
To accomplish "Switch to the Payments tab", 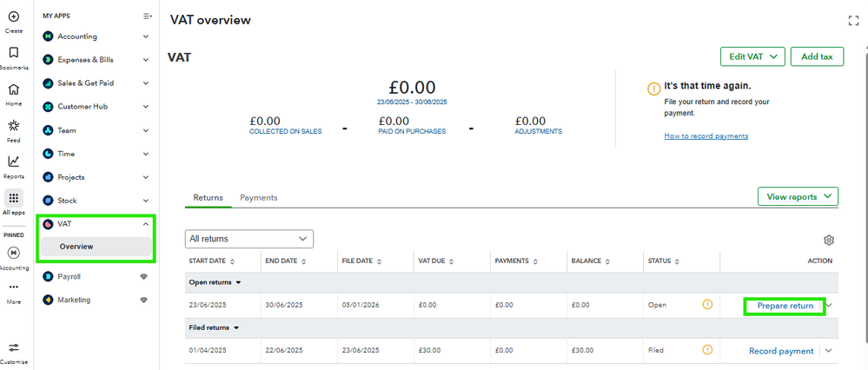I will [259, 198].
